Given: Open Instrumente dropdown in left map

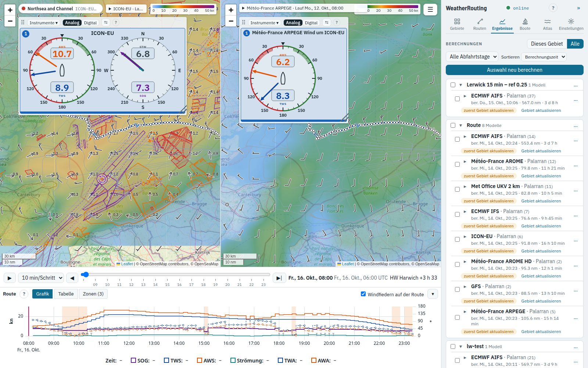Looking at the screenshot, I should pos(44,22).
